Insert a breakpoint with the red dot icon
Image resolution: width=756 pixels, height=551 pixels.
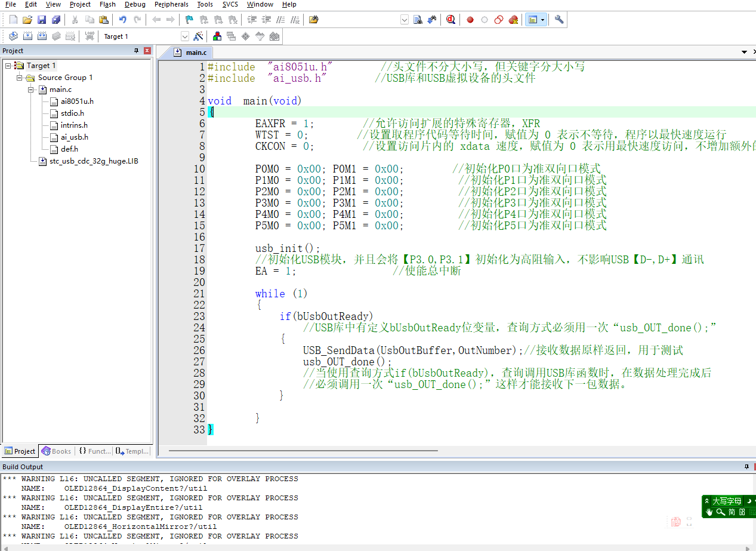(470, 20)
